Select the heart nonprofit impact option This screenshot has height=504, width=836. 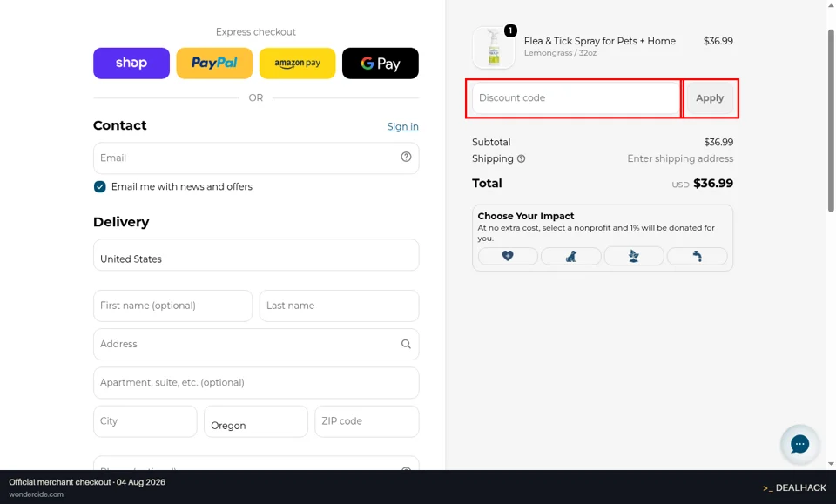[508, 256]
